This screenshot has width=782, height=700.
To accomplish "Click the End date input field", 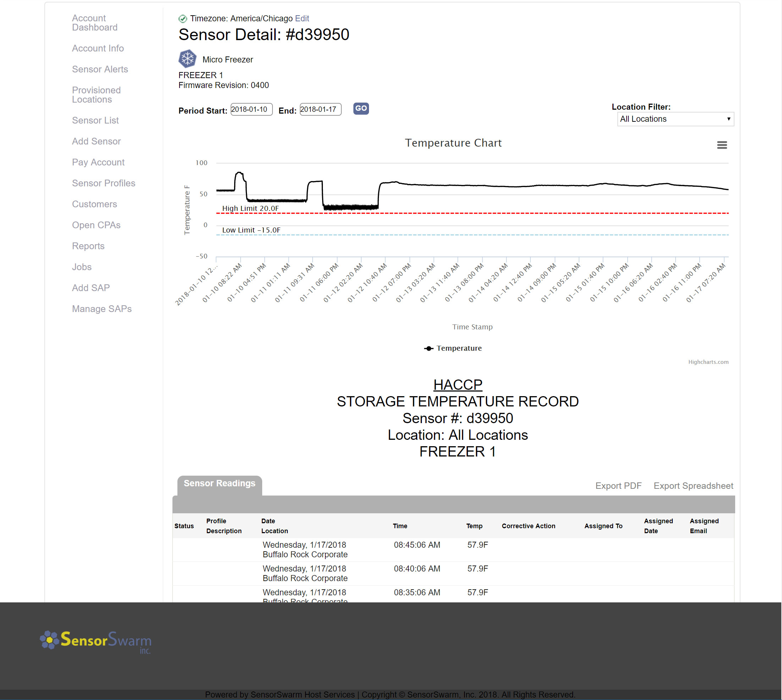I will [x=320, y=109].
